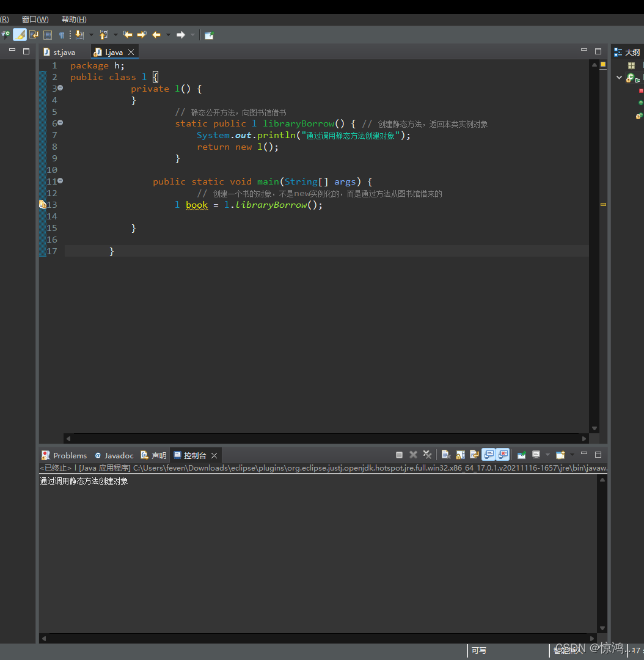Open the Display Selected Console dropdown

[547, 455]
